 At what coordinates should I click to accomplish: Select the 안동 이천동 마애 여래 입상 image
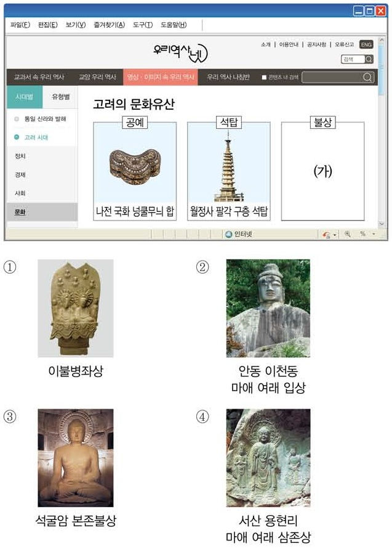pyautogui.click(x=268, y=308)
